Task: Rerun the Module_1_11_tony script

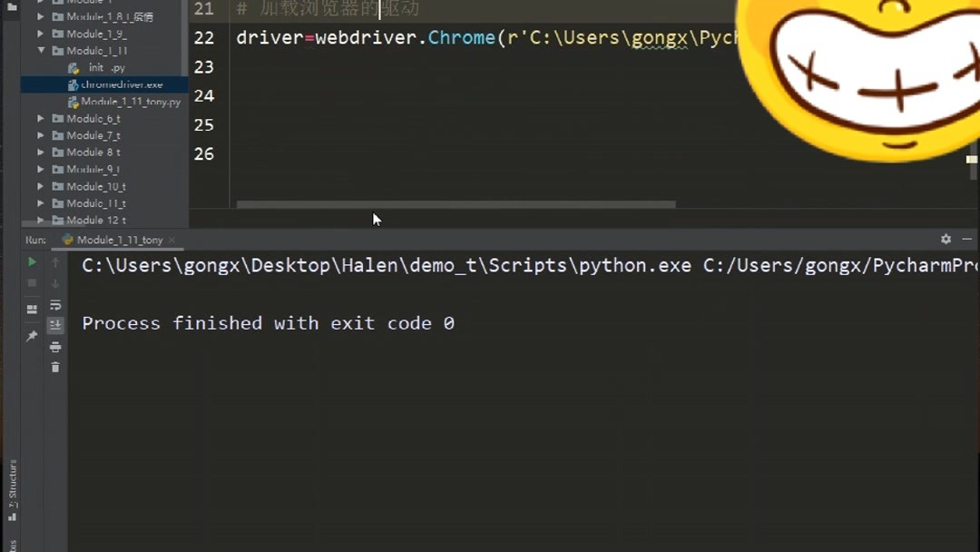Action: (32, 261)
